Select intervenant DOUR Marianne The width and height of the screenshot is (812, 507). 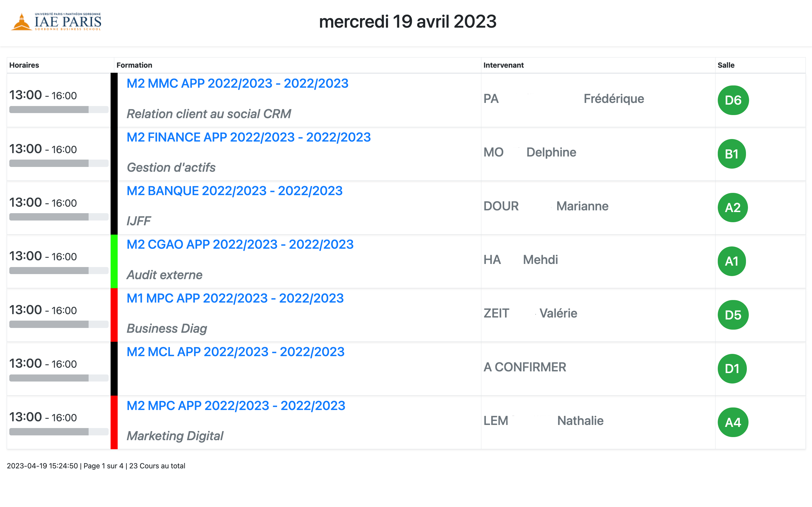tap(546, 206)
